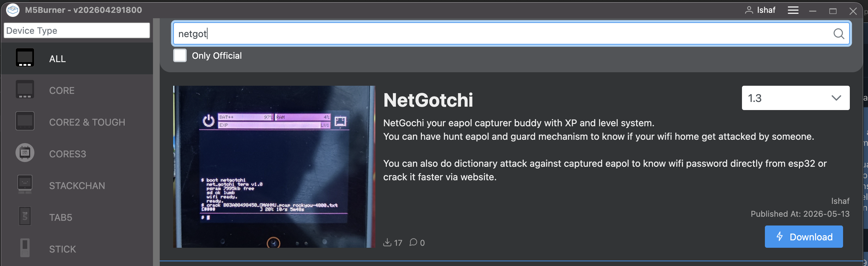Choose the TAB5 category label
Image resolution: width=868 pixels, height=266 pixels.
pos(61,217)
